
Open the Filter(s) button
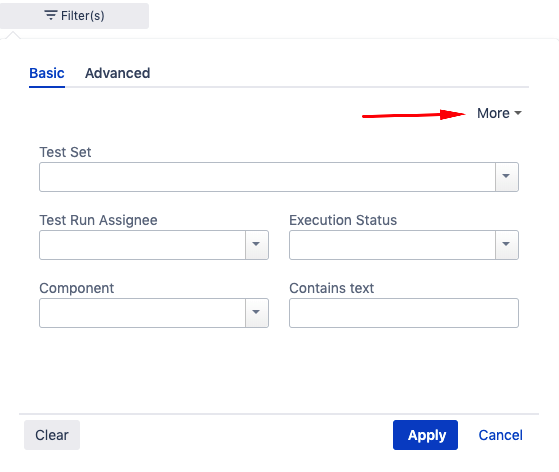(74, 16)
